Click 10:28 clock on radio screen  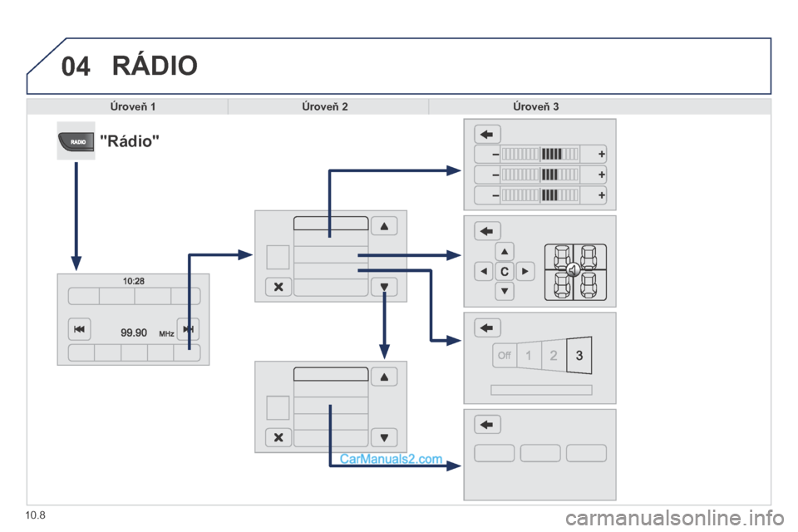coord(133,281)
